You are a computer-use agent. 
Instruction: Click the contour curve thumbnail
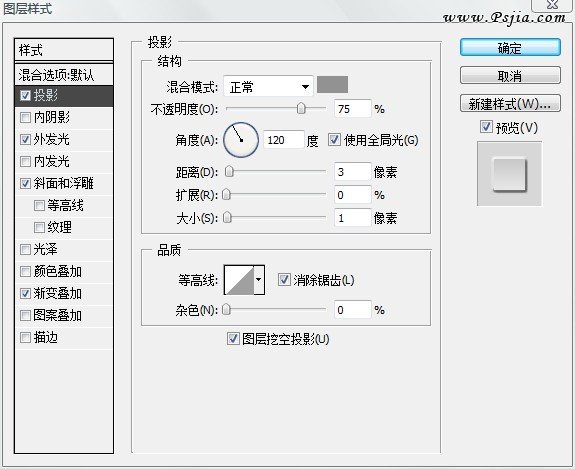239,281
